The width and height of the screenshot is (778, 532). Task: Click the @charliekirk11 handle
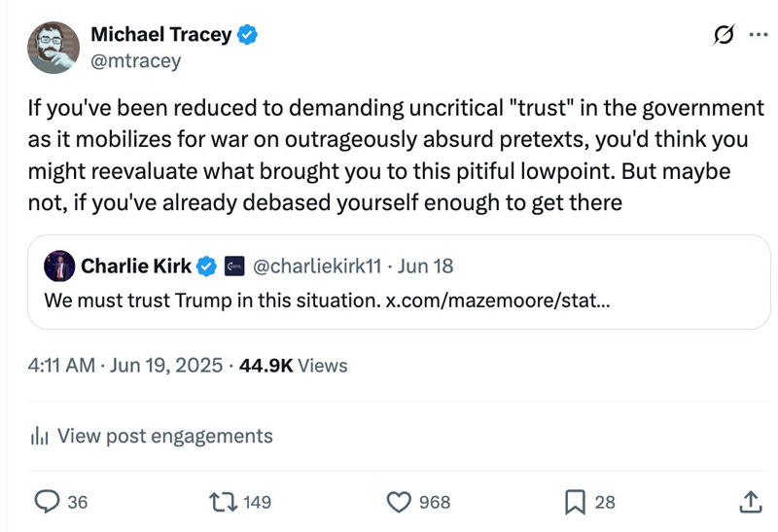(x=316, y=266)
